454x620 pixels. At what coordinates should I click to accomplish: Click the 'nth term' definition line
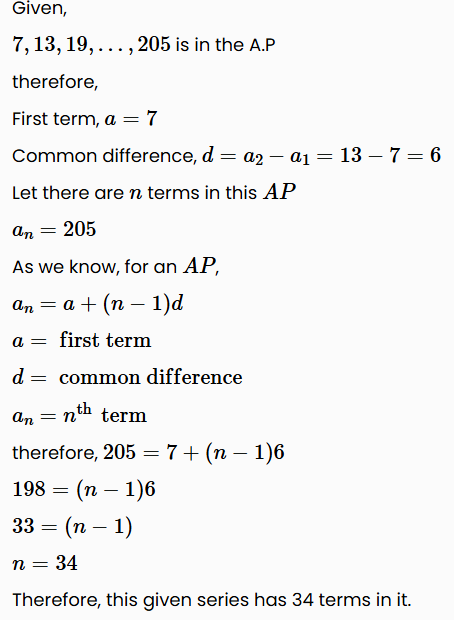point(79,414)
